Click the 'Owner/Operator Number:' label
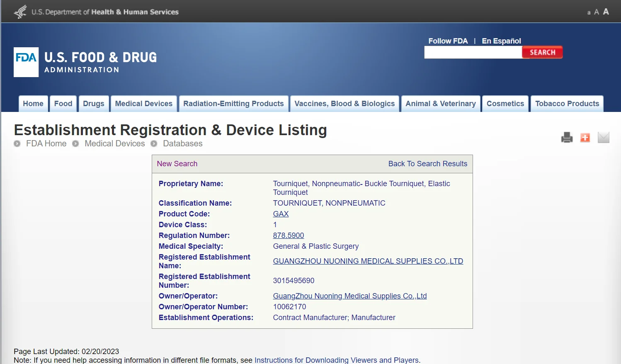Viewport: 621px width, 364px height. click(203, 307)
